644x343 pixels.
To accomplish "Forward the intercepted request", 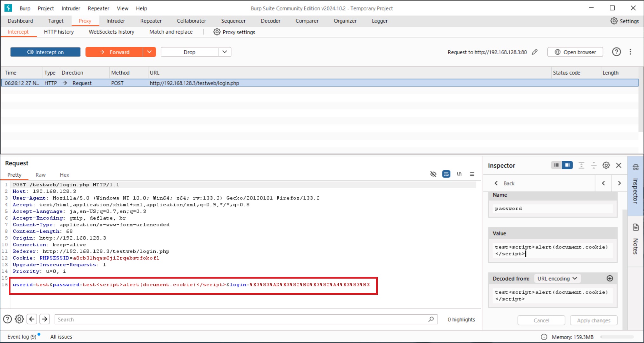I will coord(114,52).
